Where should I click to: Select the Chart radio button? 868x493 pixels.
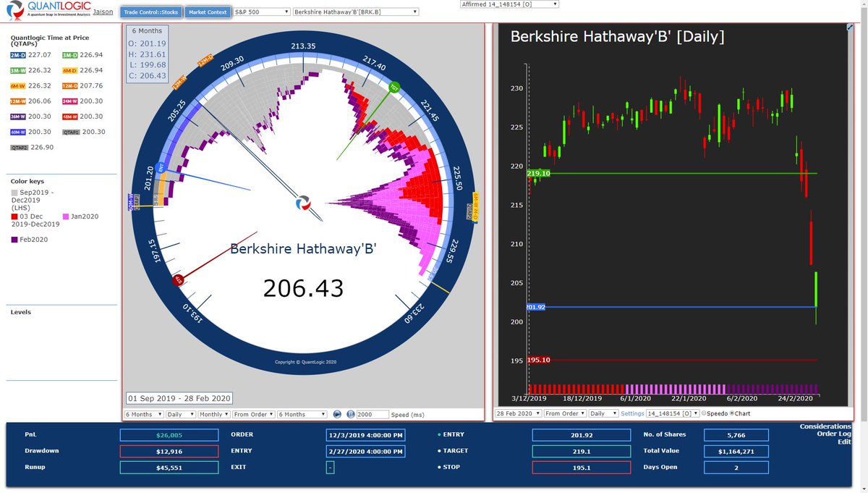731,413
